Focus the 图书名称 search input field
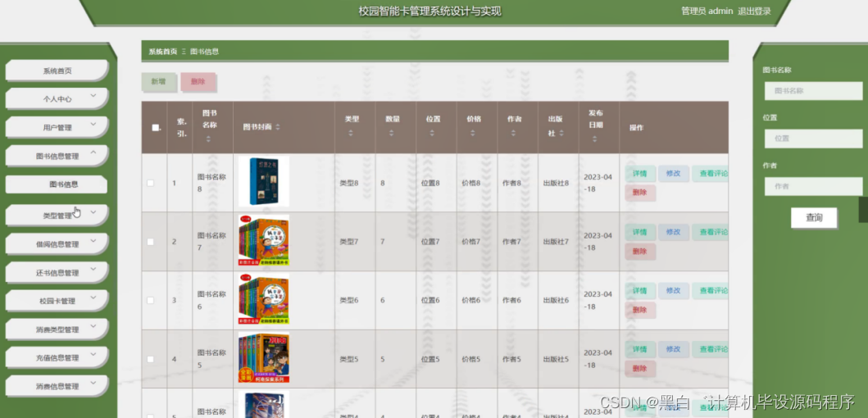This screenshot has height=418, width=868. pos(813,91)
